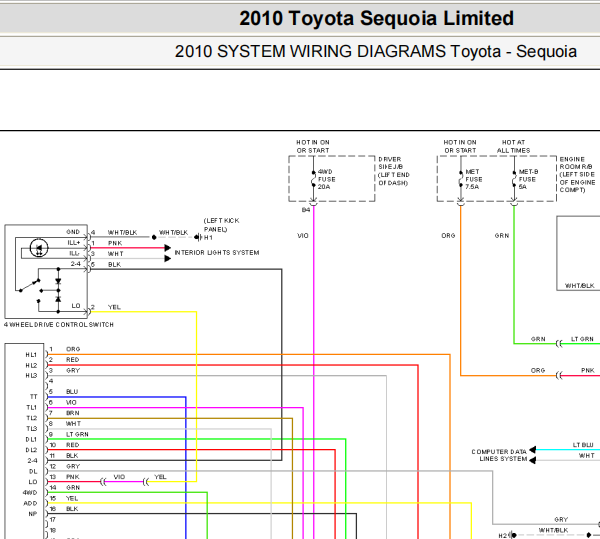
Task: Click the H1 ground symbol near left kick panel
Action: click(197, 238)
